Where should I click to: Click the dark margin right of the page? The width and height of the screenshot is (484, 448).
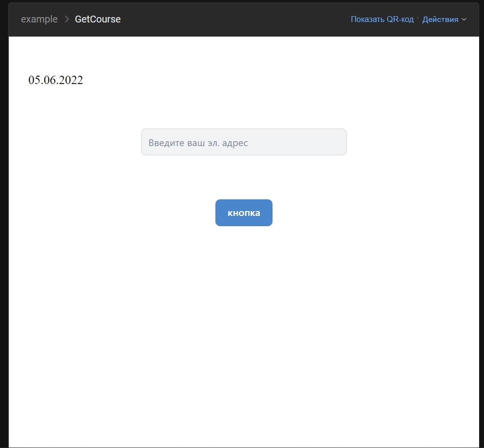point(481,244)
